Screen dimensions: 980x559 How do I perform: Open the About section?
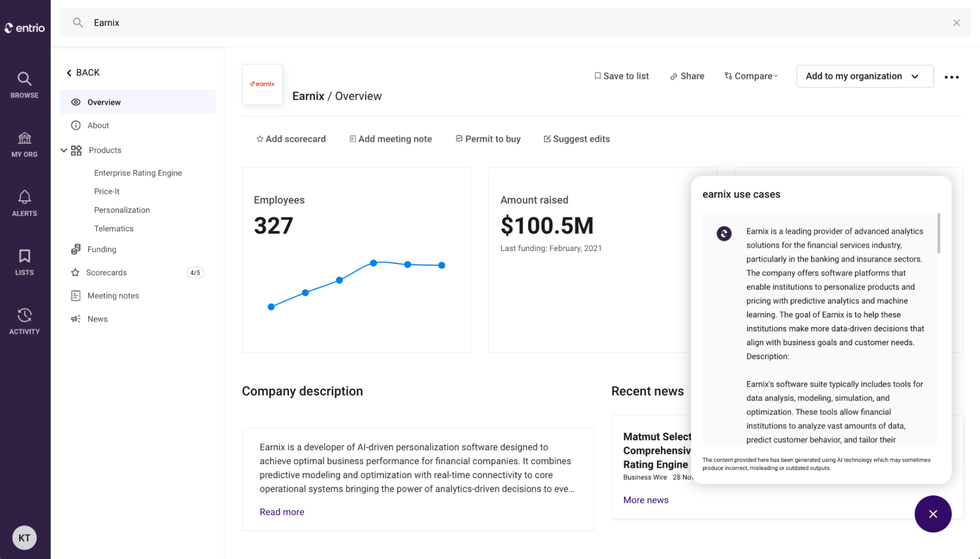tap(98, 125)
